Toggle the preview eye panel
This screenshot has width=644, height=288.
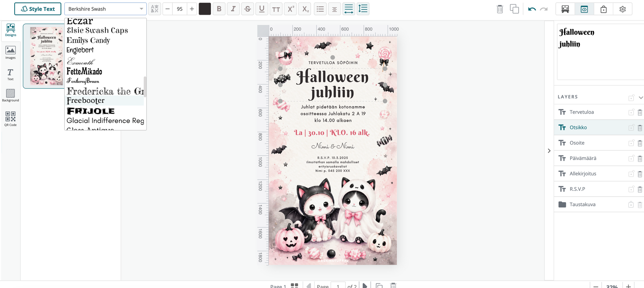pyautogui.click(x=584, y=9)
